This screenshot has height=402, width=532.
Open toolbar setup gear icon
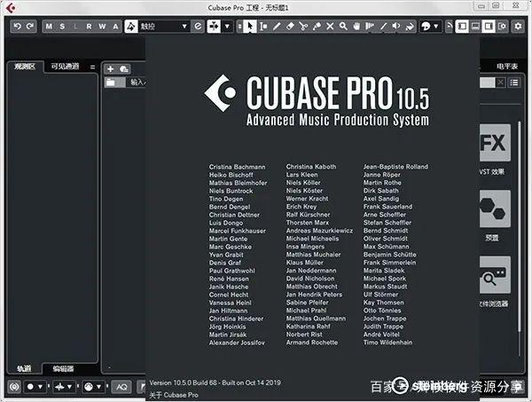point(518,26)
